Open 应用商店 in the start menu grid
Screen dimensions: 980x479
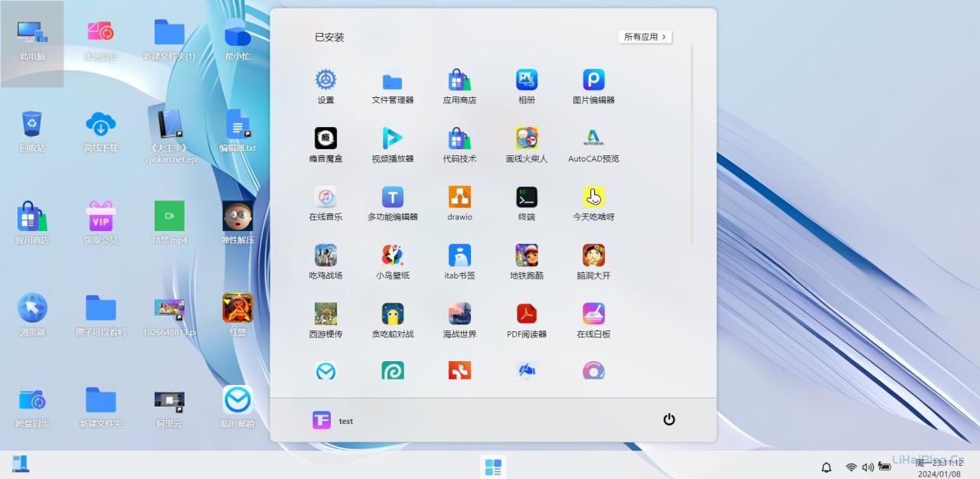459,86
